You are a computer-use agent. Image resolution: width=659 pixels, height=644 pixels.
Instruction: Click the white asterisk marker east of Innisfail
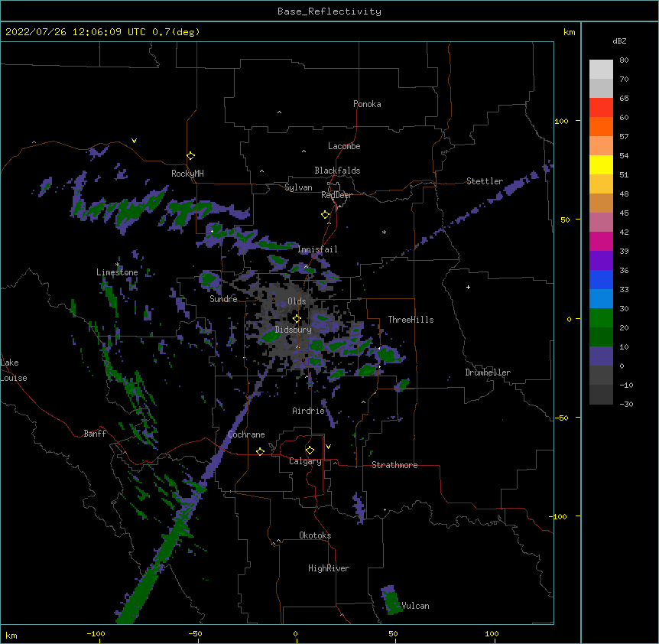(x=384, y=232)
